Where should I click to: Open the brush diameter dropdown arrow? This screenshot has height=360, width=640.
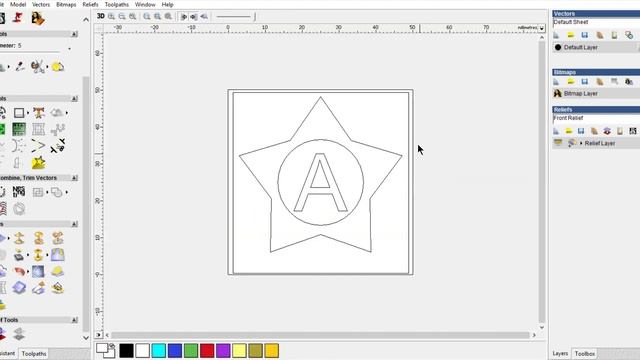(x=69, y=49)
